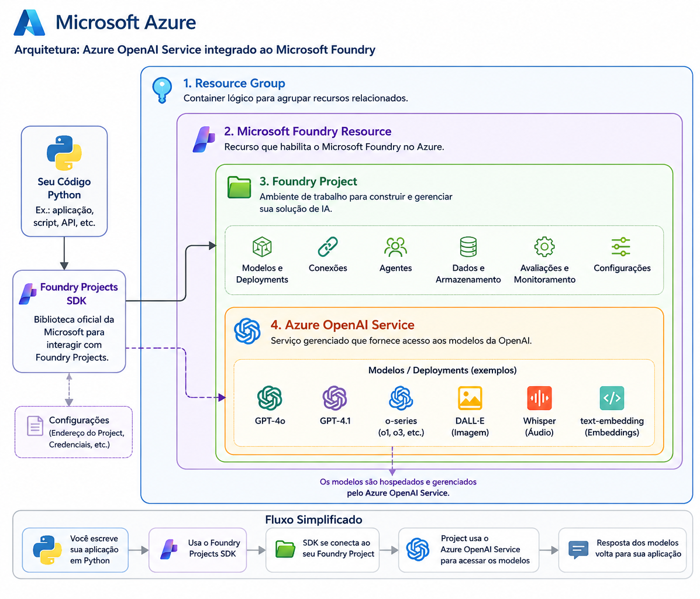700x599 pixels.
Task: Click the 'Arquitetura: Azure OpenAI Service' subtitle
Action: pyautogui.click(x=195, y=50)
